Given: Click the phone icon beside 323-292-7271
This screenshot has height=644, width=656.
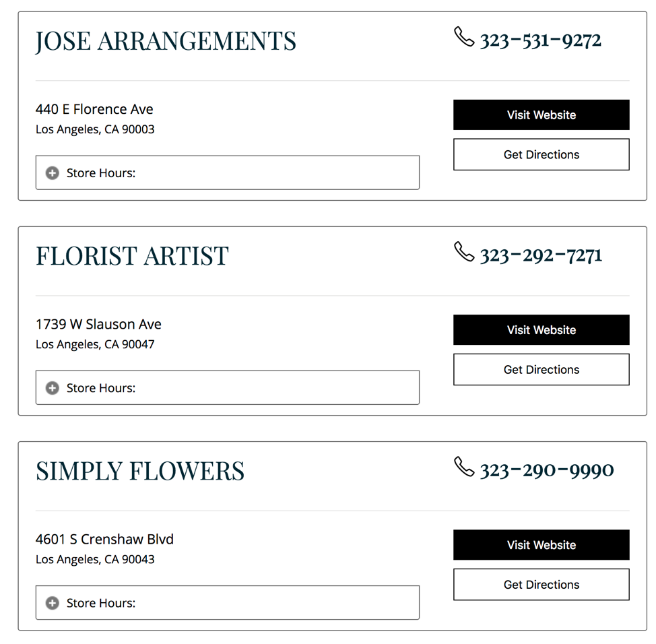Looking at the screenshot, I should click(464, 252).
